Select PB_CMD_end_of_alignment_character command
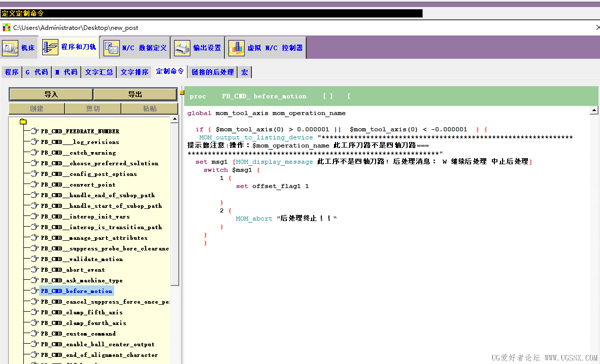 (x=99, y=355)
